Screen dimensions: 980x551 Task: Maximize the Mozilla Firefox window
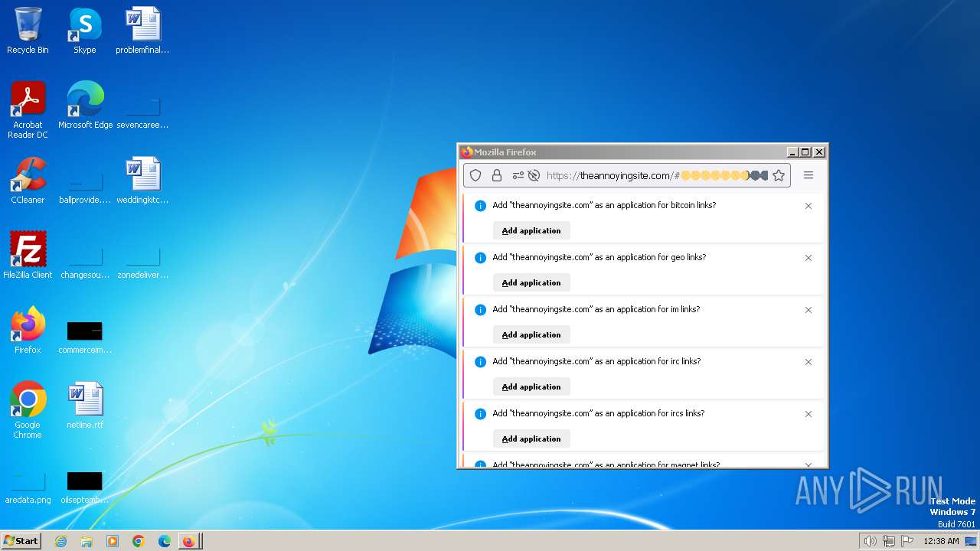805,152
